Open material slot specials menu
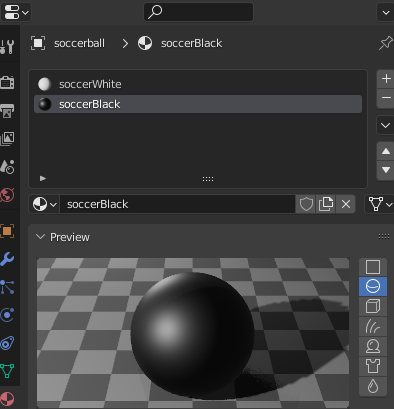The width and height of the screenshot is (394, 409). [386, 125]
